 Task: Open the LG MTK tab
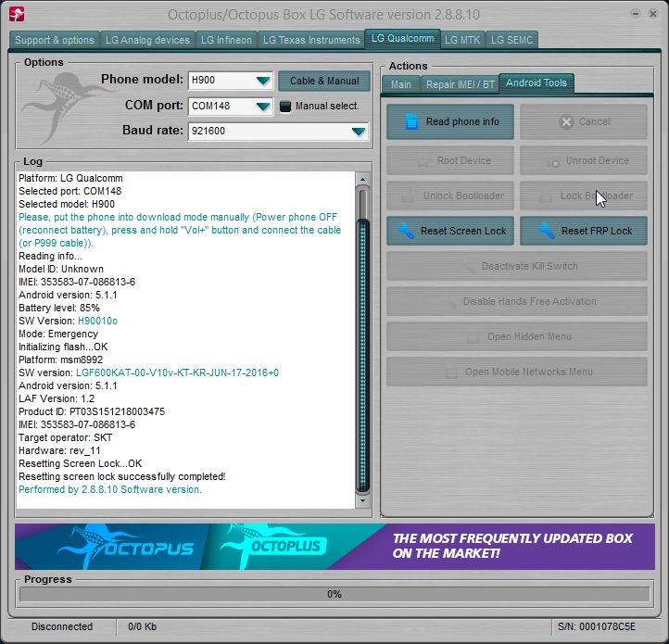coord(462,40)
